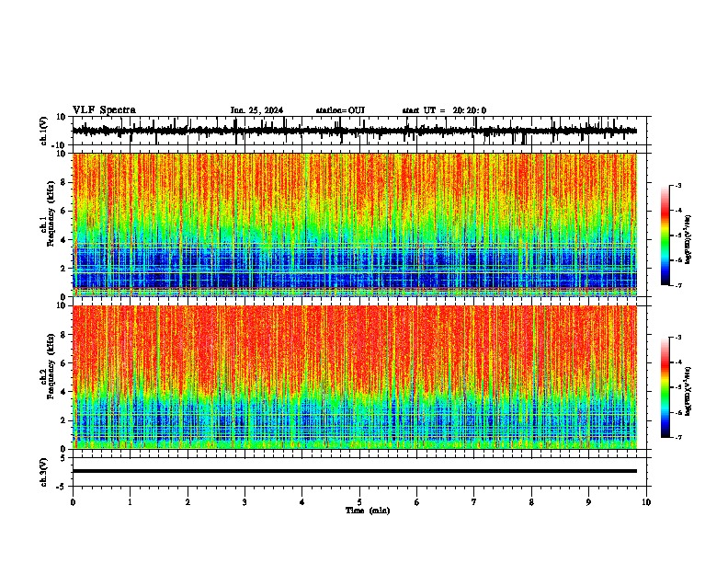Click the '6' kHz tick on ch.1 spectrogram
The image size is (728, 563).
tap(64, 212)
